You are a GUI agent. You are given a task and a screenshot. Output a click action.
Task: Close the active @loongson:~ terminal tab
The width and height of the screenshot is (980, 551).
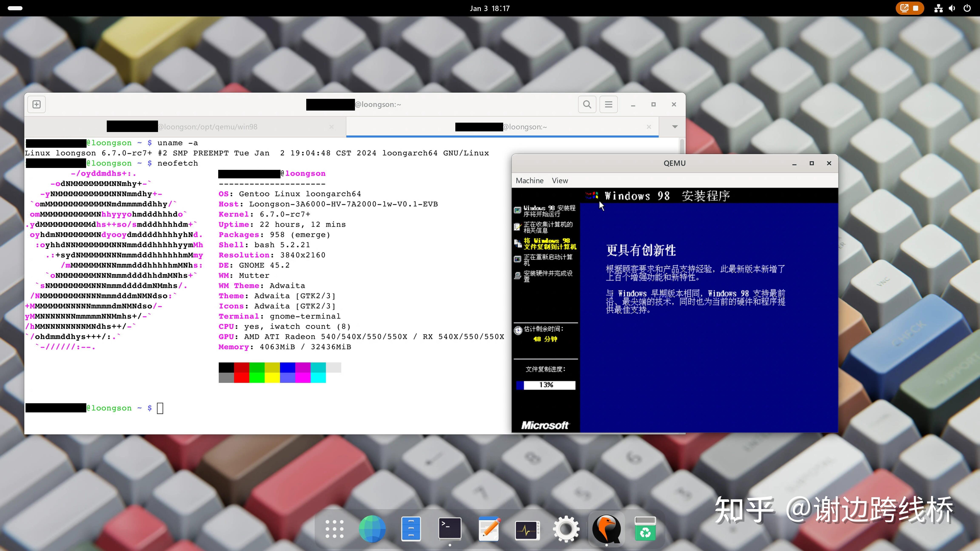pos(649,127)
